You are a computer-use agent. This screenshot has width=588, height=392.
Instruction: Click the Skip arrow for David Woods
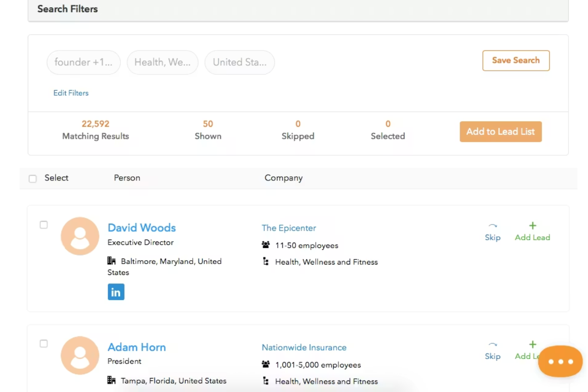493,226
